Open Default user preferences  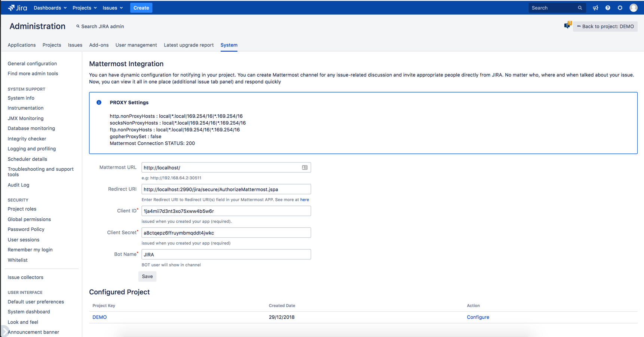(x=36, y=302)
